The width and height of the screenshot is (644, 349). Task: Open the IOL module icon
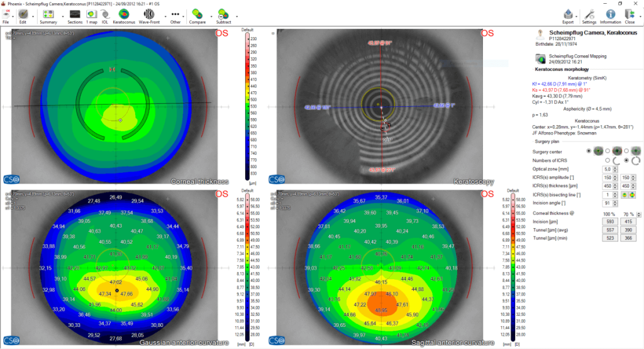tap(104, 14)
